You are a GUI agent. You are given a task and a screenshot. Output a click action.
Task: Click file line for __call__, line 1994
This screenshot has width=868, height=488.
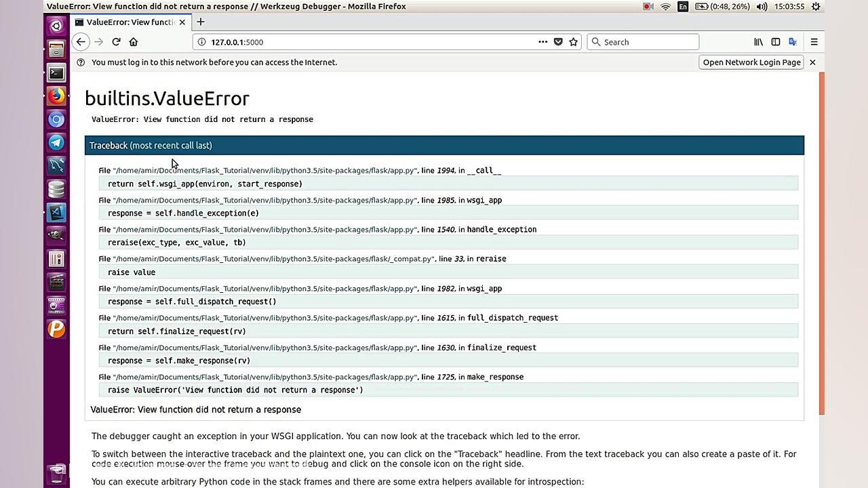pos(300,170)
